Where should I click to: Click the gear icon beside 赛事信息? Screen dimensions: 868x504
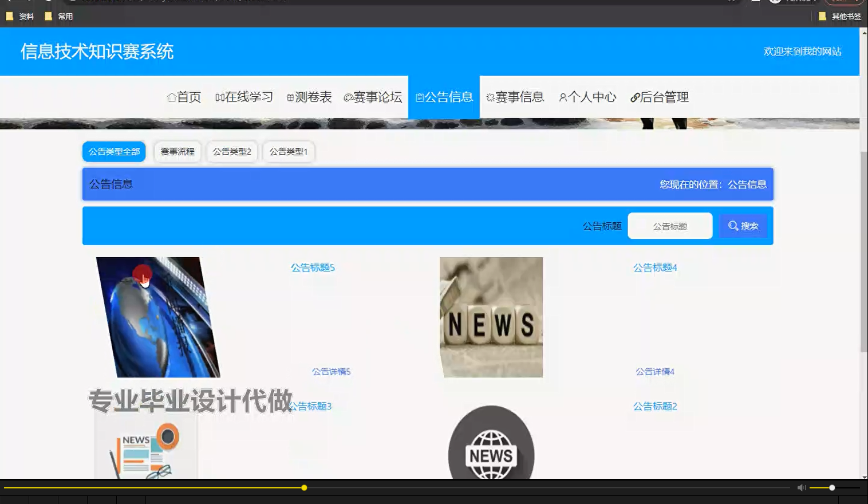(x=490, y=97)
